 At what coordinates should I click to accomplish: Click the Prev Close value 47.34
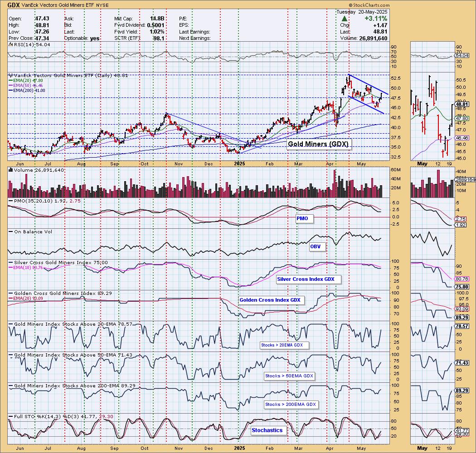pos(42,38)
